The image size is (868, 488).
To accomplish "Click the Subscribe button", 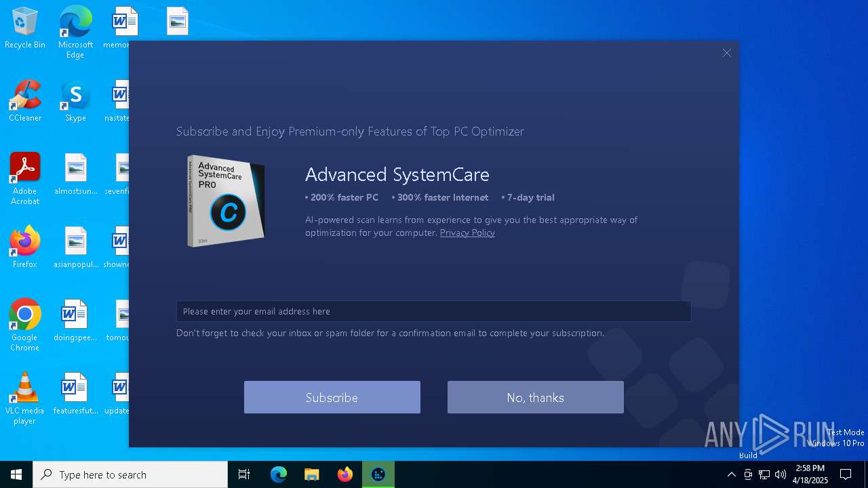I will pos(332,397).
